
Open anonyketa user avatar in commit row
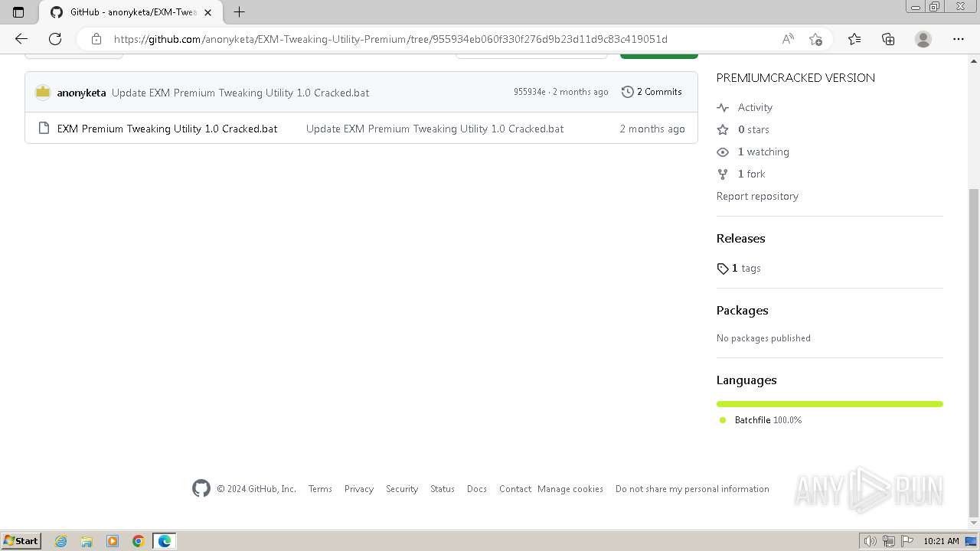click(x=43, y=92)
